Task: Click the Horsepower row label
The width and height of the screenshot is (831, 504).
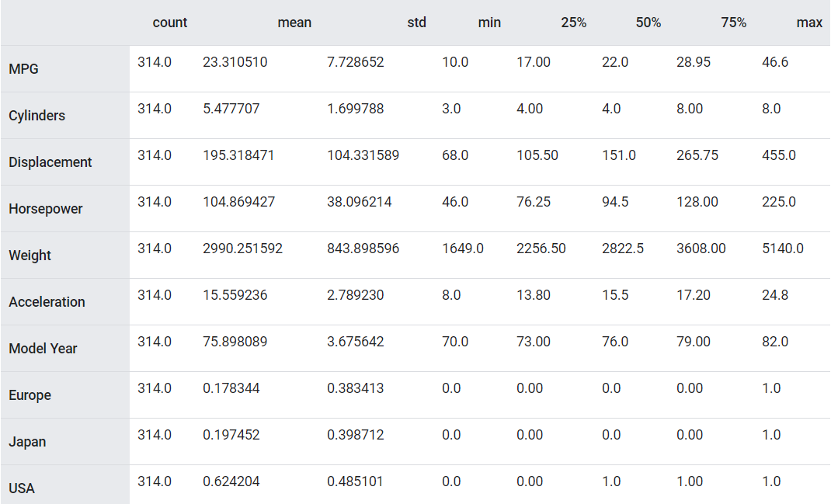Action: (45, 209)
